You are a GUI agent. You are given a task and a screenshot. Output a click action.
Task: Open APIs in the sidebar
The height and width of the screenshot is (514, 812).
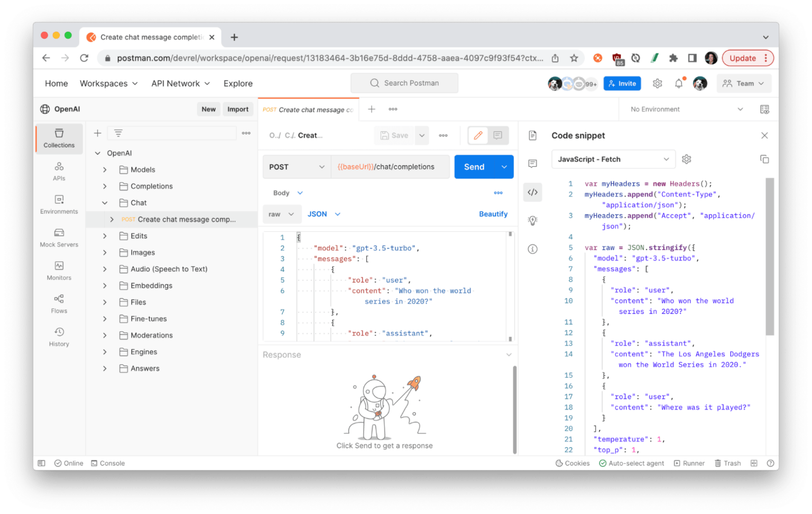tap(59, 171)
